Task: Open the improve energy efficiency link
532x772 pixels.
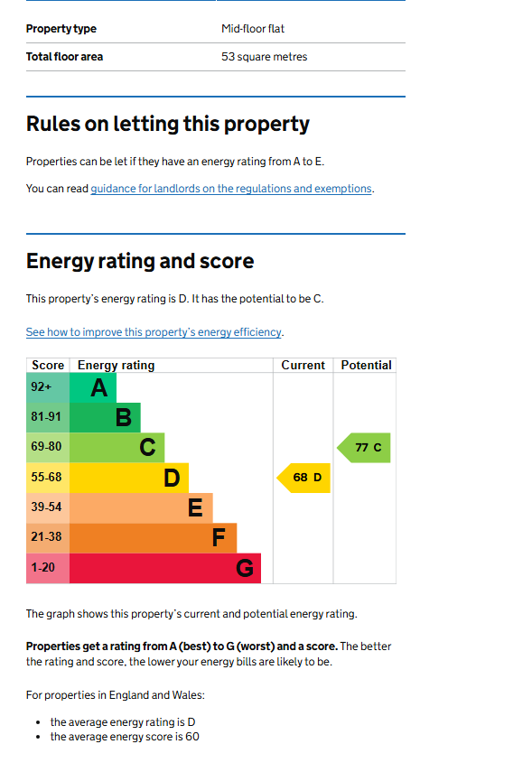Action: coord(154,332)
